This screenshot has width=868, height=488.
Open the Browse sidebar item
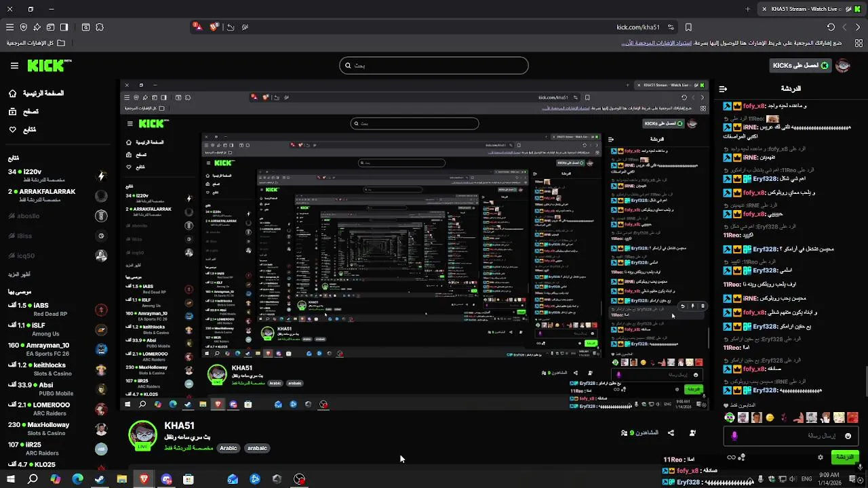[x=24, y=111]
